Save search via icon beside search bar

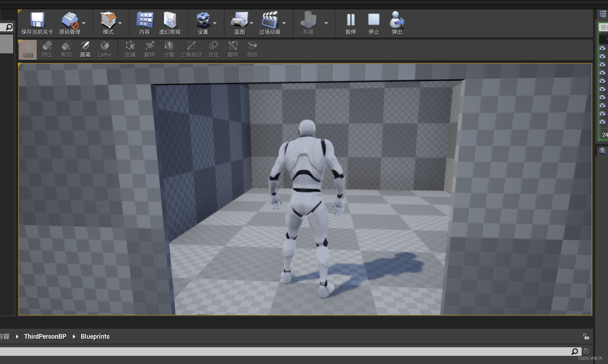point(586,351)
